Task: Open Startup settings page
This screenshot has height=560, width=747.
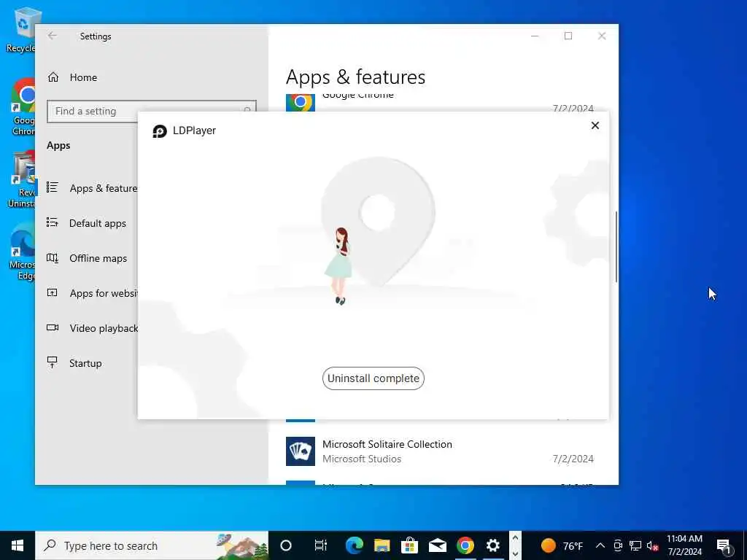Action: (74, 363)
